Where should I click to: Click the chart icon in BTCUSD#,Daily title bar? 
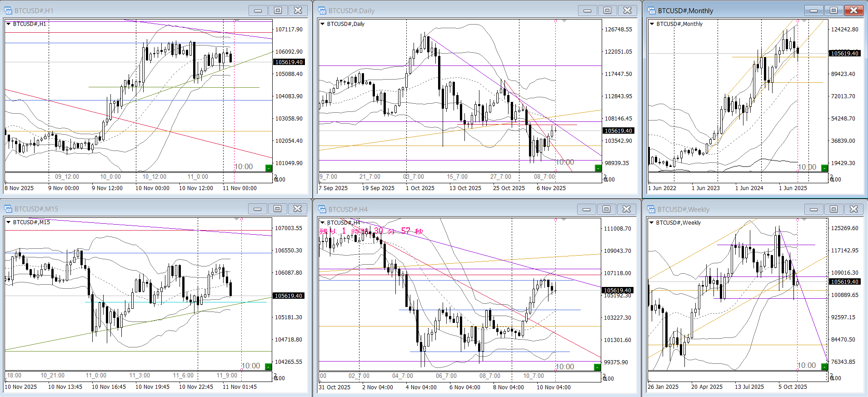322,10
